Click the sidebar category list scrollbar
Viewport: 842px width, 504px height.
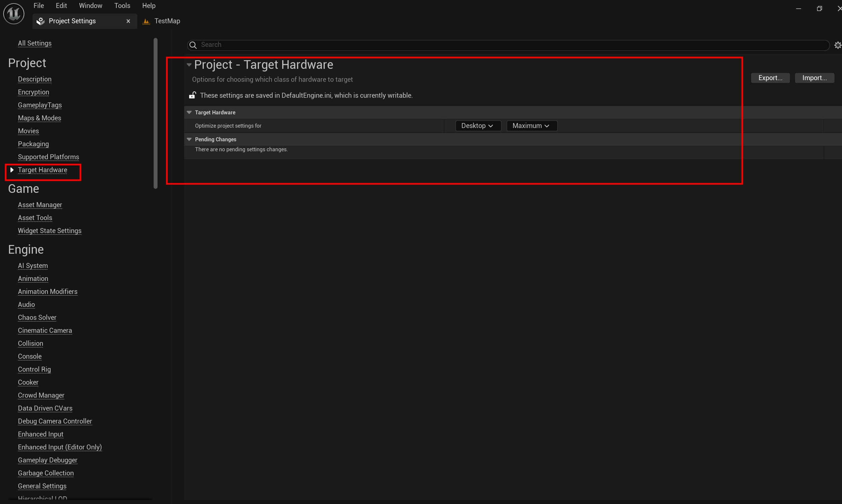click(156, 113)
